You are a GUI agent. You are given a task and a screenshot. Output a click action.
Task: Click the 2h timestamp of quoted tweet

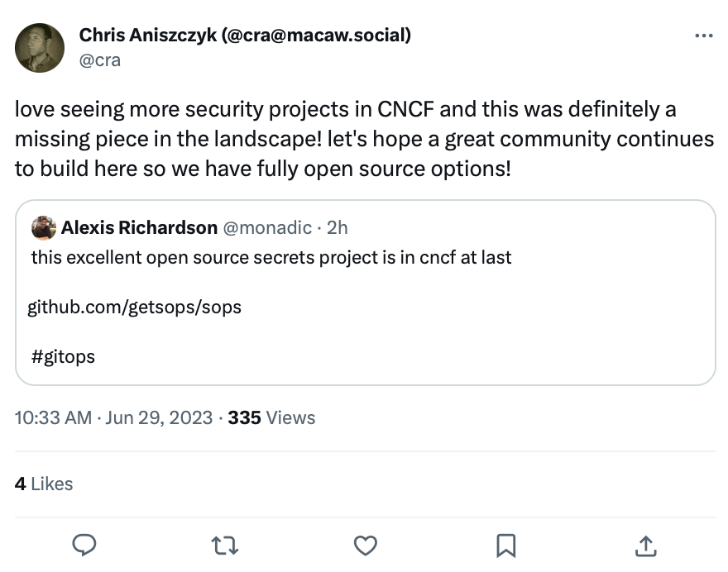337,228
